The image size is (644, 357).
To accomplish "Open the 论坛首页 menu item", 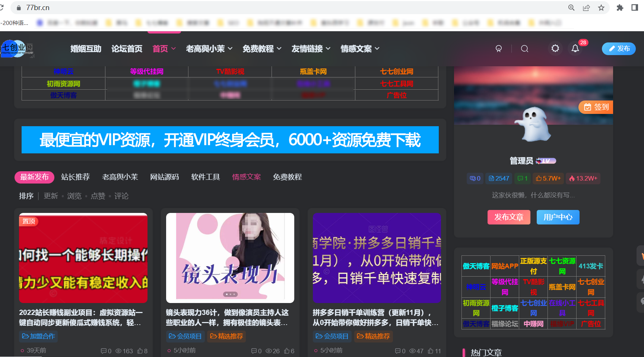I will tap(127, 48).
